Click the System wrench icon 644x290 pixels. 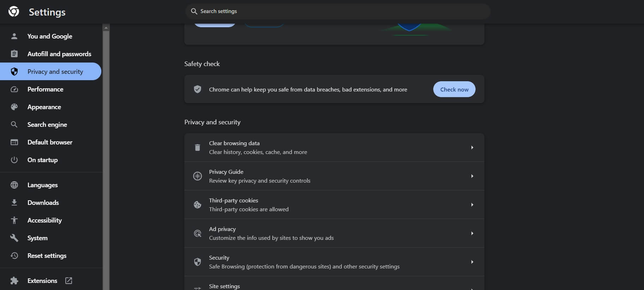pyautogui.click(x=14, y=238)
